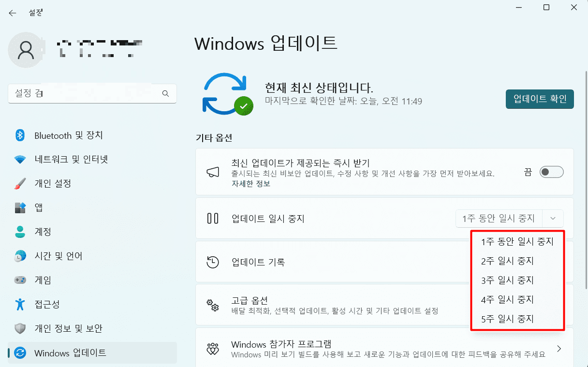
Task: Open 개인 정보 및 보안 shield icon
Action: click(20, 329)
